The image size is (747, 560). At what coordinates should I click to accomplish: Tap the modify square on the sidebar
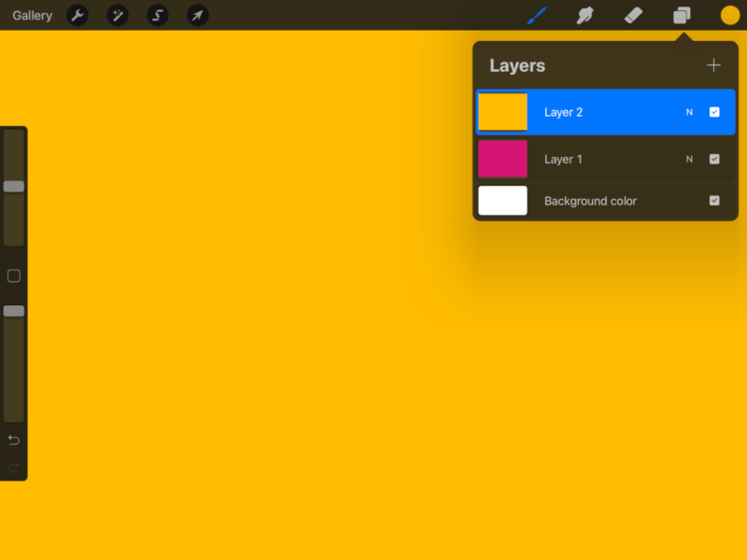13,275
